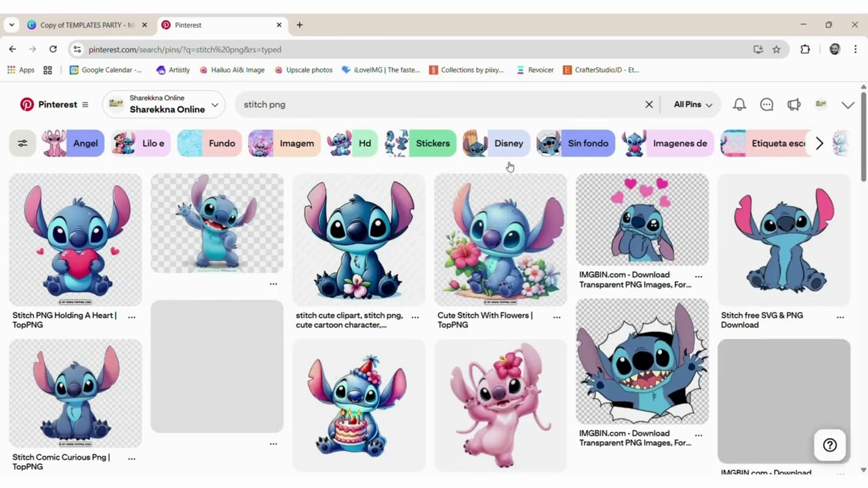Open a new browser tab
868x488 pixels.
tap(299, 25)
